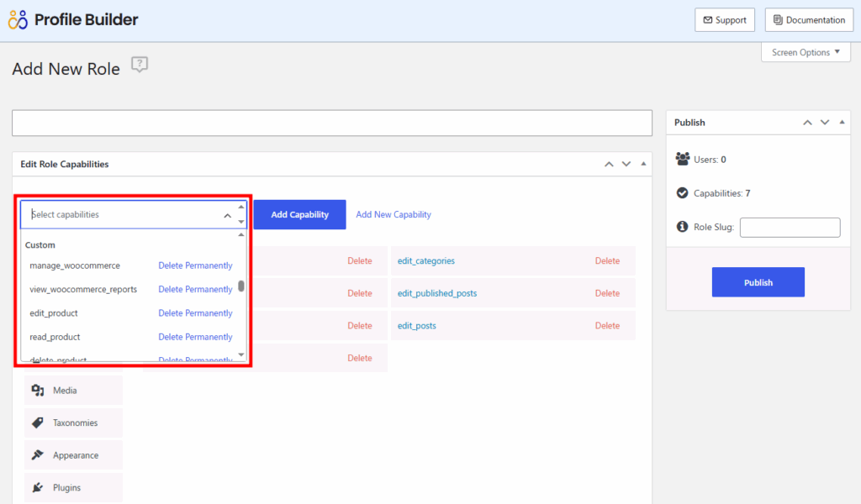Open the Add New Capability link

click(x=394, y=215)
